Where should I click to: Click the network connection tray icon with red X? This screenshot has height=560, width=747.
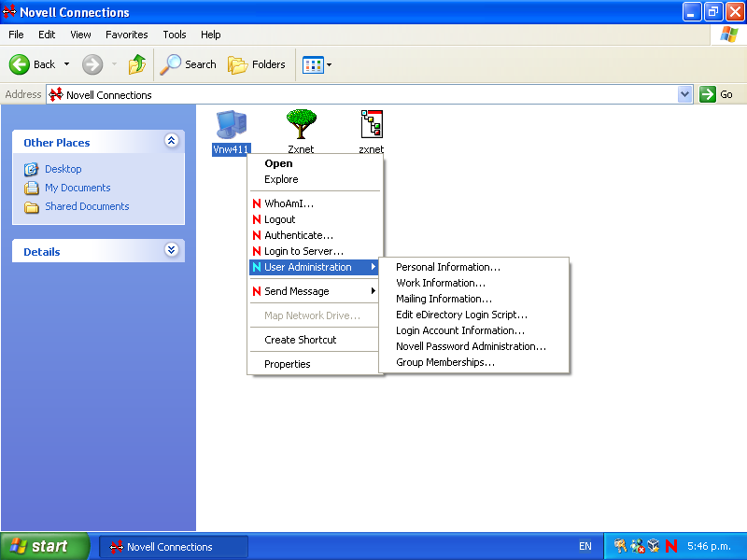(638, 546)
